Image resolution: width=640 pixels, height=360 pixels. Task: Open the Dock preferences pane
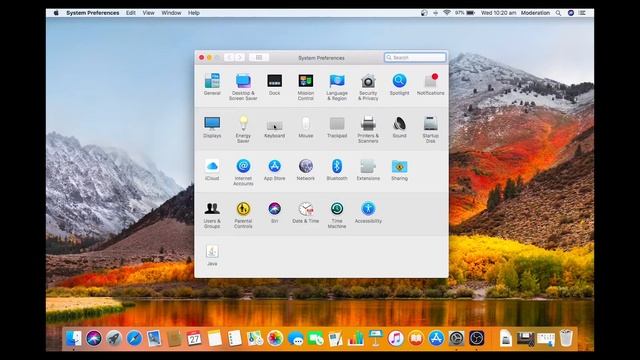(274, 84)
